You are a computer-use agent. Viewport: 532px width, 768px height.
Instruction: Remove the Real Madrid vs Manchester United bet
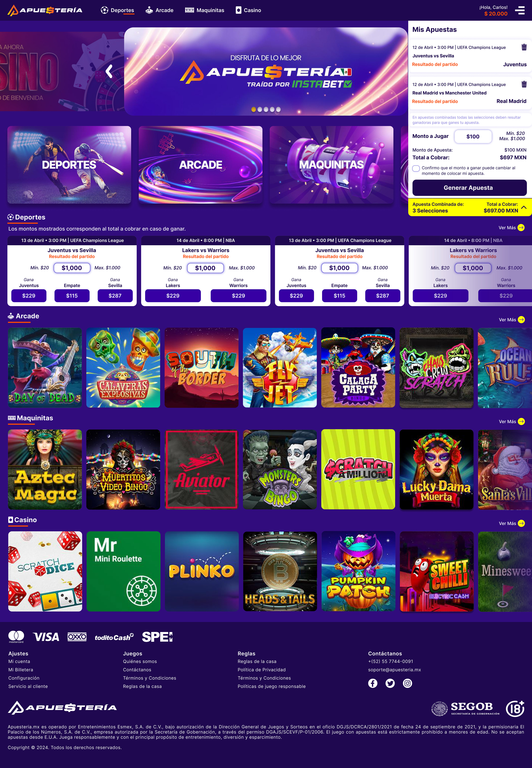[x=524, y=84]
